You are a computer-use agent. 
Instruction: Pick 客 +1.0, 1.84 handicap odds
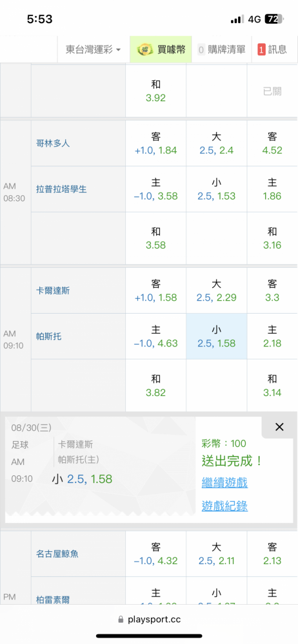156,144
